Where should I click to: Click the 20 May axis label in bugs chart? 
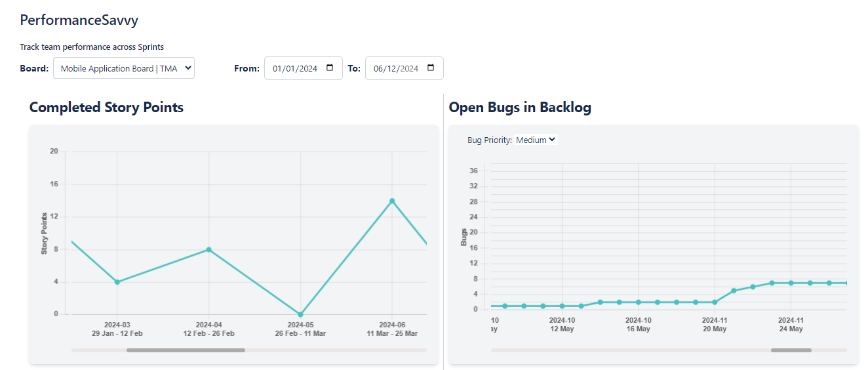tap(715, 329)
